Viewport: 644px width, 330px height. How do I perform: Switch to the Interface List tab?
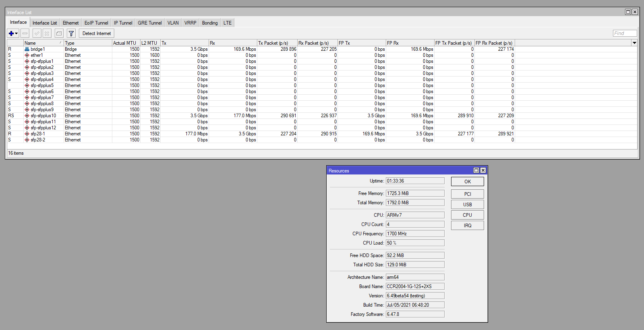[45, 23]
